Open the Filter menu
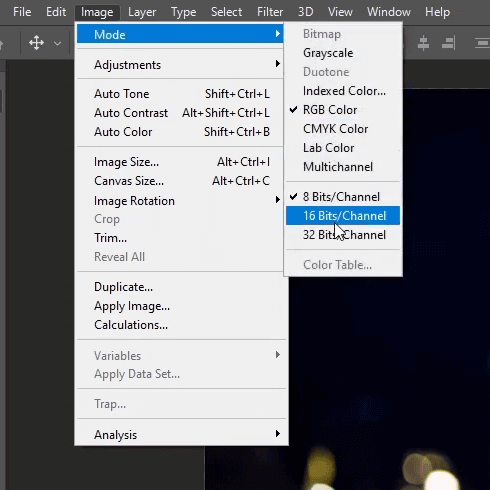This screenshot has height=490, width=490. [x=270, y=12]
